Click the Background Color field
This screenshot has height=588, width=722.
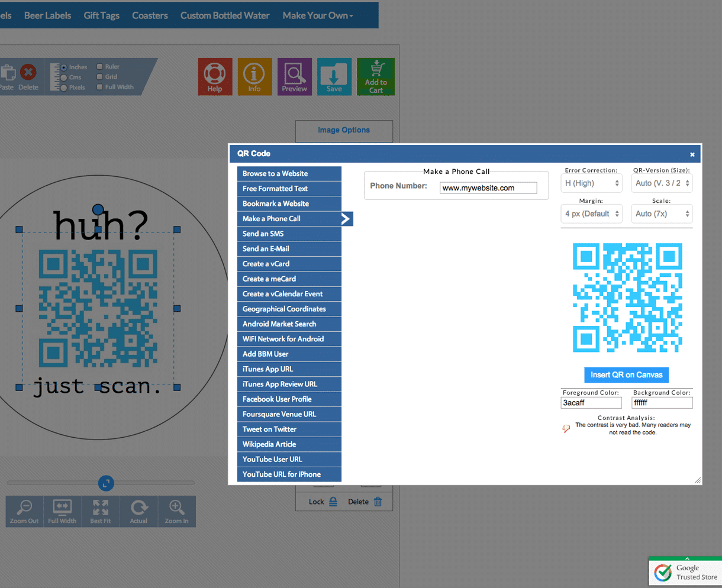pyautogui.click(x=662, y=403)
